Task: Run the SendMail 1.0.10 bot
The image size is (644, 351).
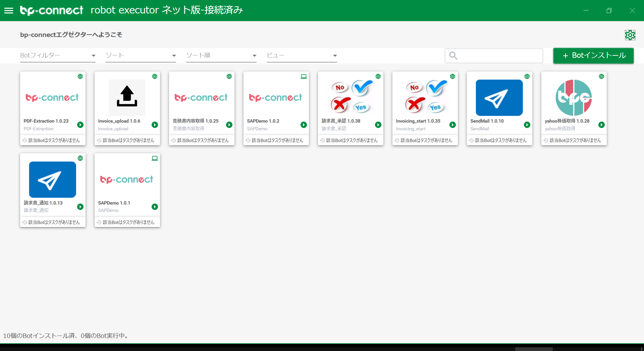Action: [x=527, y=125]
